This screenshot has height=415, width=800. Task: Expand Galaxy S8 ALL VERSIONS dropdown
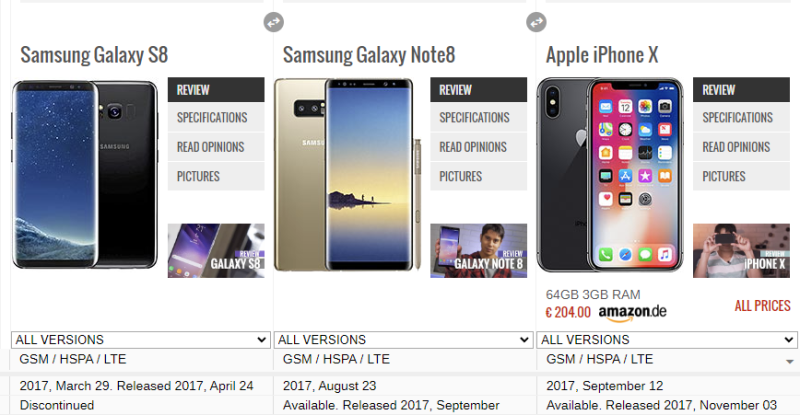140,340
